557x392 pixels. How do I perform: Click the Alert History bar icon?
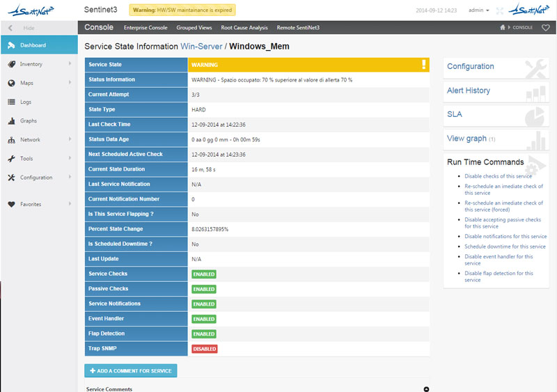click(536, 94)
